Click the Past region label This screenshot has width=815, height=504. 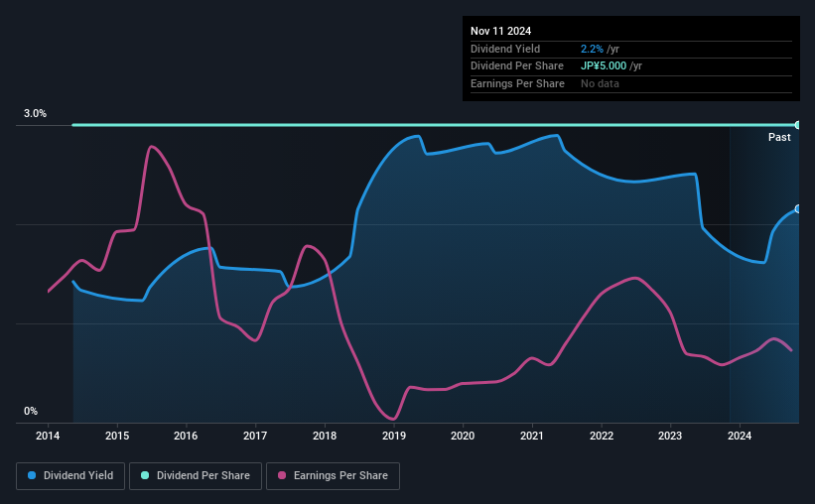coord(779,137)
